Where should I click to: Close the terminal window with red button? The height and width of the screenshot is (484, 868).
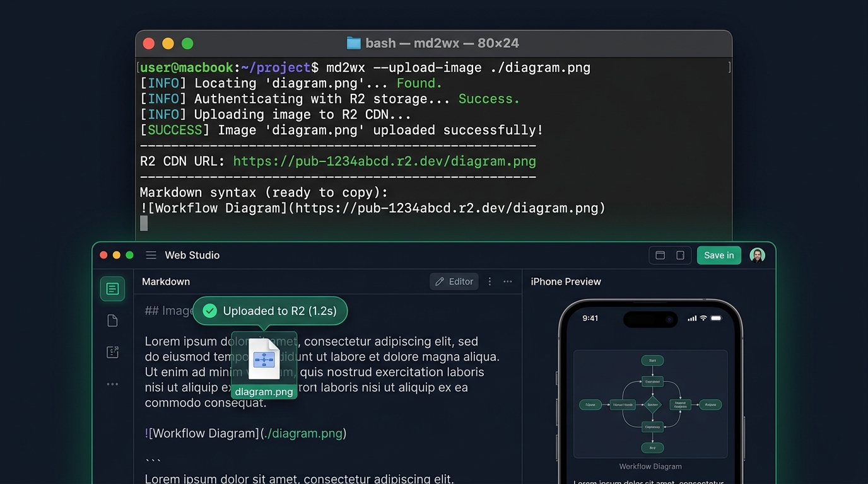[149, 43]
